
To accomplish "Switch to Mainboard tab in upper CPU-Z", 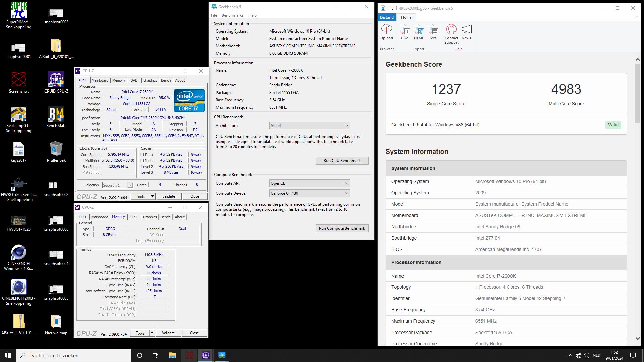I will coord(100,80).
